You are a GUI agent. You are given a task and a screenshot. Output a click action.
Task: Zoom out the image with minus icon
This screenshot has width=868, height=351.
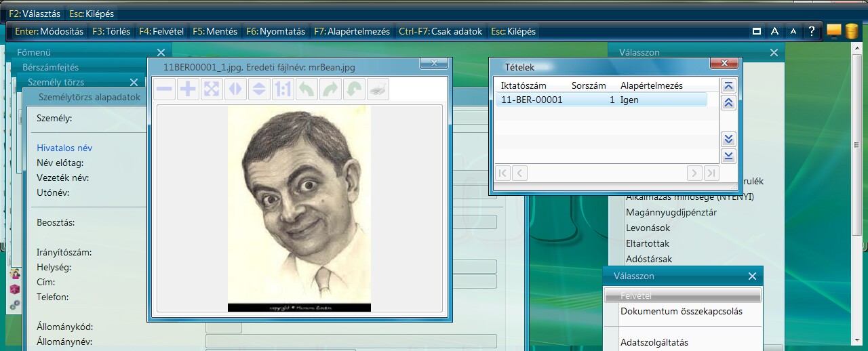[164, 89]
